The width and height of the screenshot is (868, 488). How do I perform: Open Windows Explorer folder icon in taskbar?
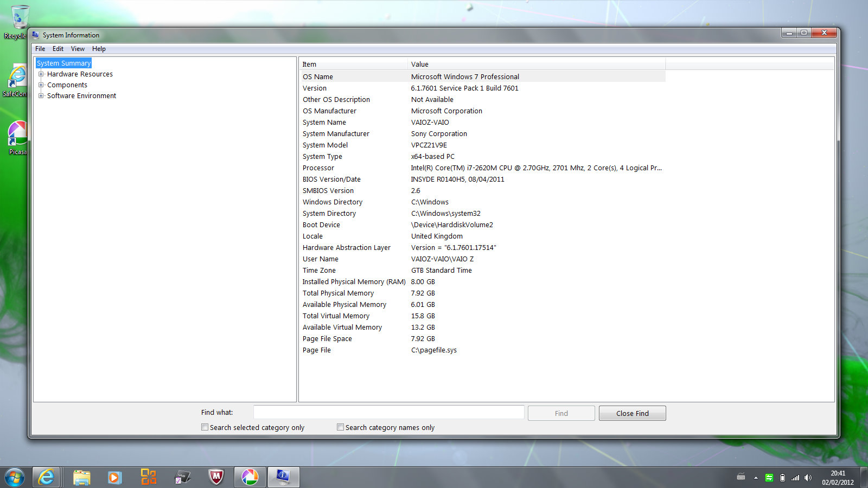coord(81,477)
